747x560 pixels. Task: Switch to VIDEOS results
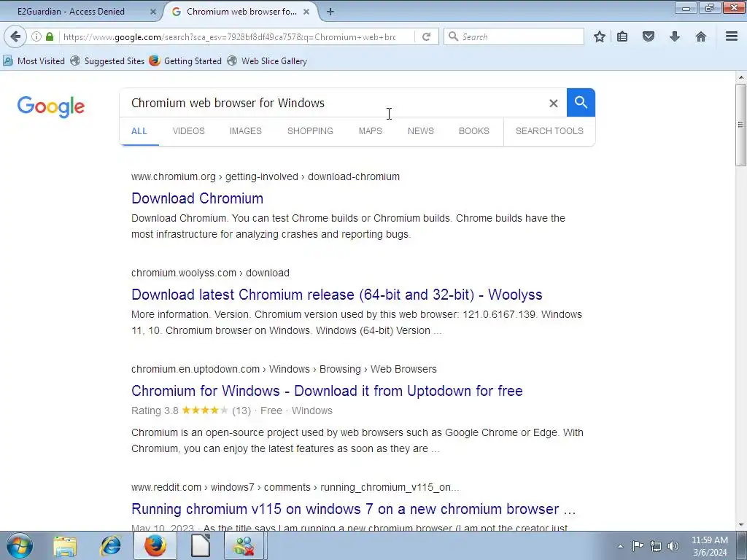189,131
